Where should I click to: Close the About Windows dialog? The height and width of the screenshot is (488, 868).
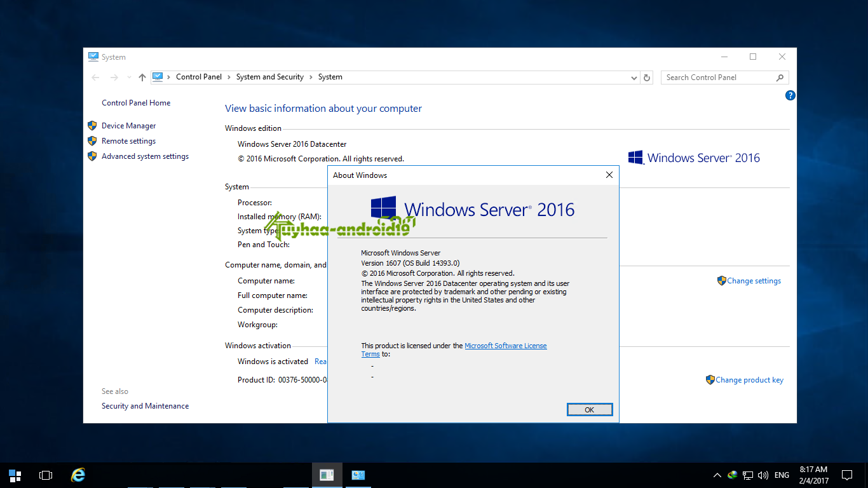tap(609, 175)
